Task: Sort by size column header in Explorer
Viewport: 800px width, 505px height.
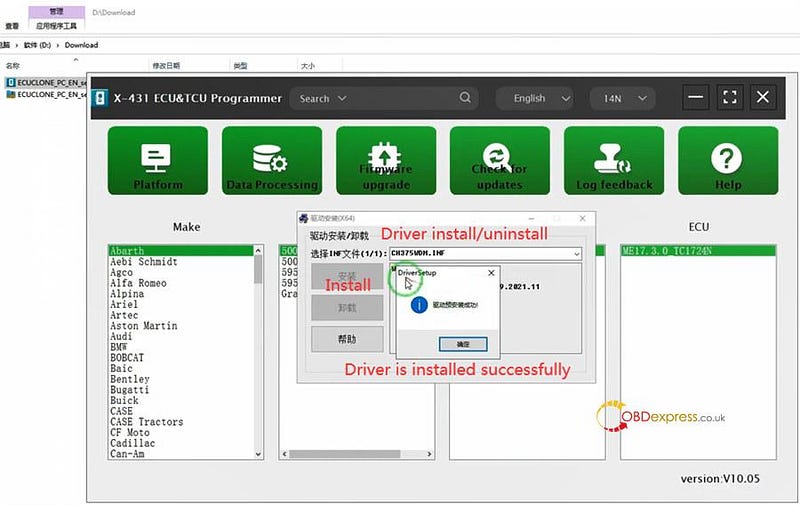Action: click(308, 65)
